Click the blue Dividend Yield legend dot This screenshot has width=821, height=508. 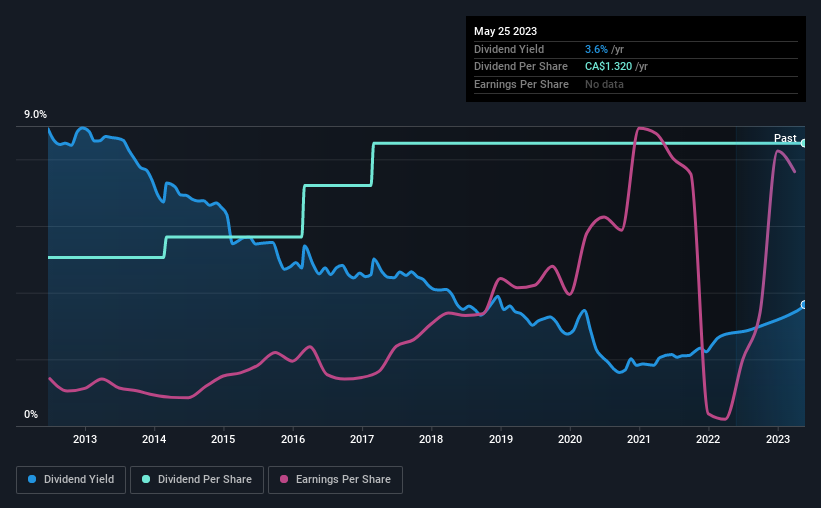[32, 479]
